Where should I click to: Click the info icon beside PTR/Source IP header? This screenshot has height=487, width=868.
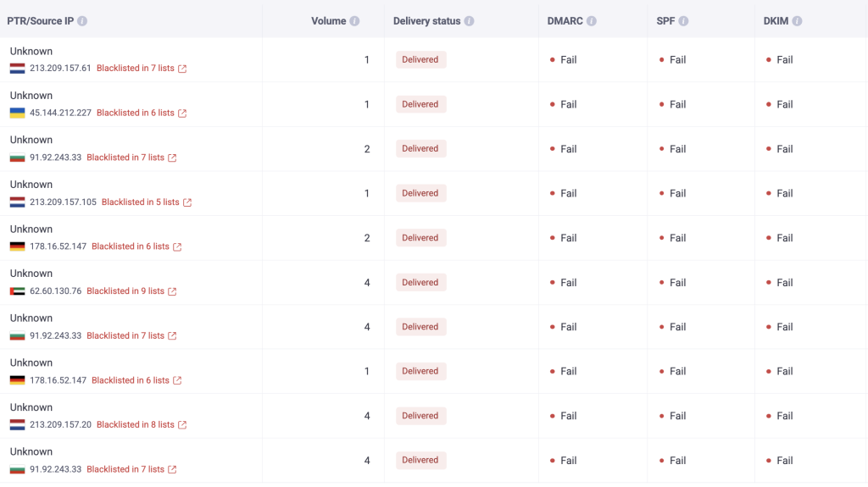[82, 21]
